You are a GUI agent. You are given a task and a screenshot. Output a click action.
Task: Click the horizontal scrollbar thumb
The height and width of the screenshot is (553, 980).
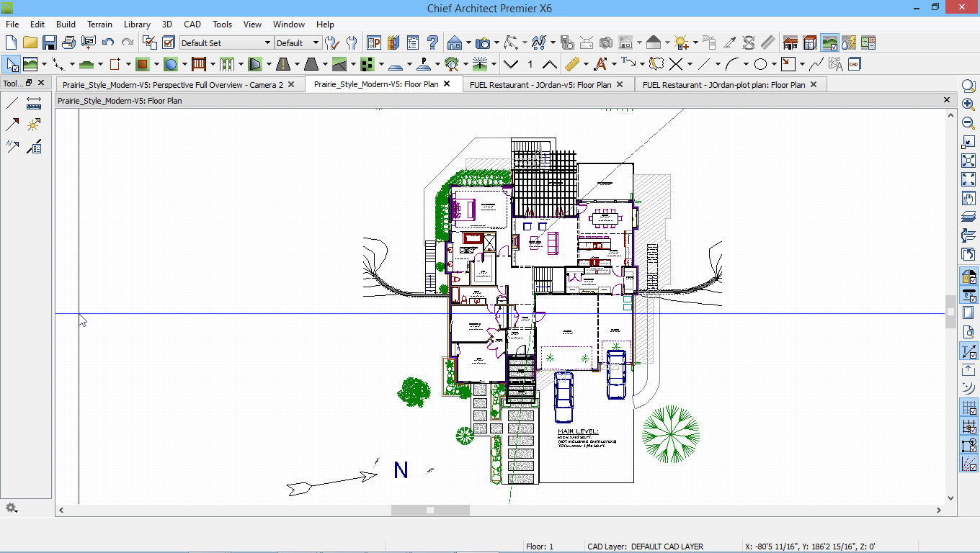coord(430,510)
